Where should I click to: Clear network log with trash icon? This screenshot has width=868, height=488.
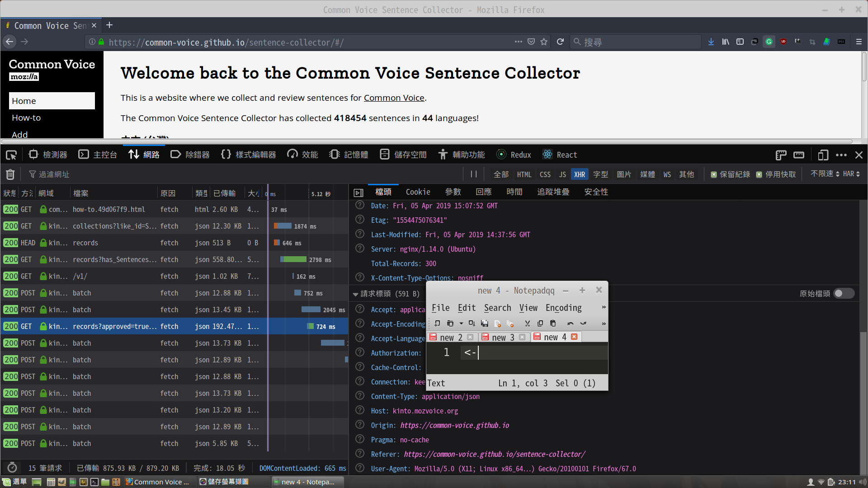point(10,174)
